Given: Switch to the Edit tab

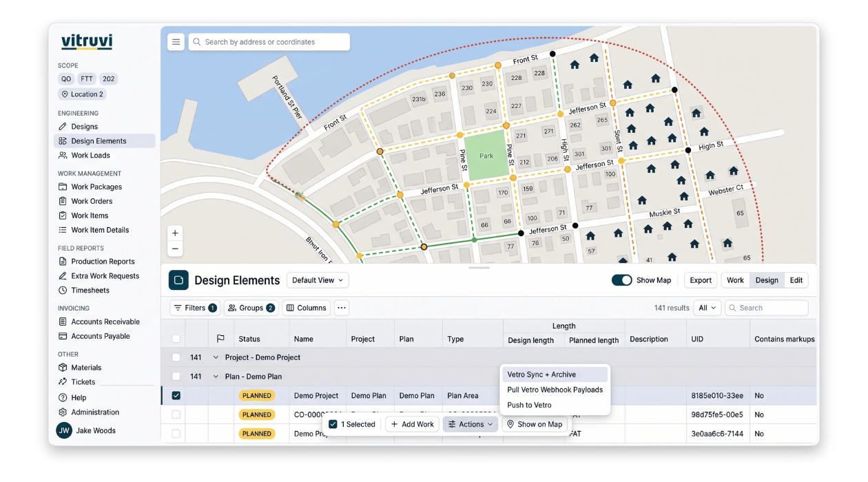Looking at the screenshot, I should [796, 280].
